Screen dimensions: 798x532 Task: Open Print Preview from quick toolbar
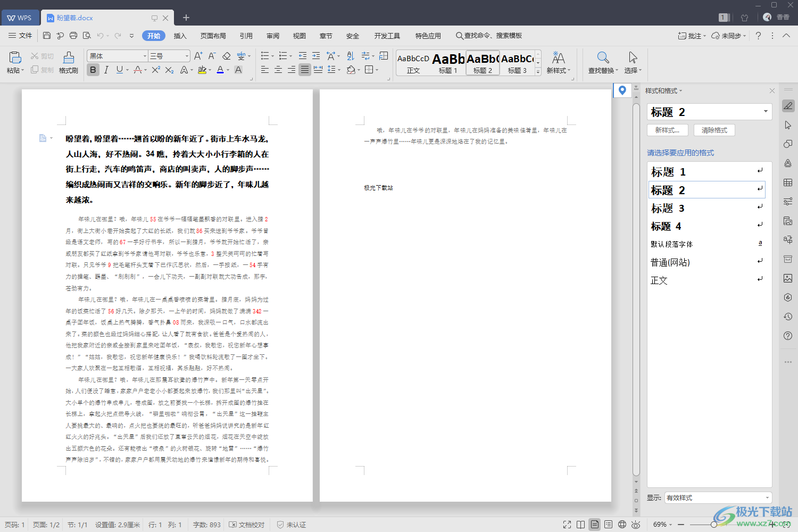[x=87, y=36]
